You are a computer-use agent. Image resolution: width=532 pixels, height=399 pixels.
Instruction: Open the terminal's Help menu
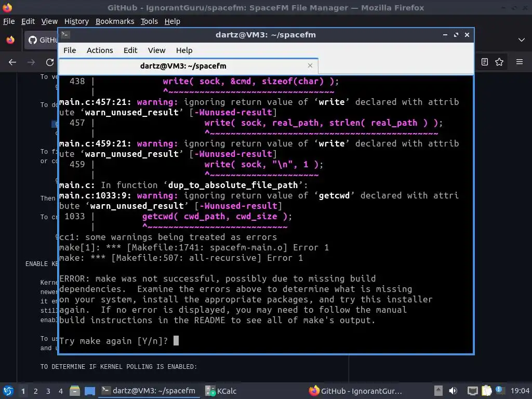click(x=184, y=50)
